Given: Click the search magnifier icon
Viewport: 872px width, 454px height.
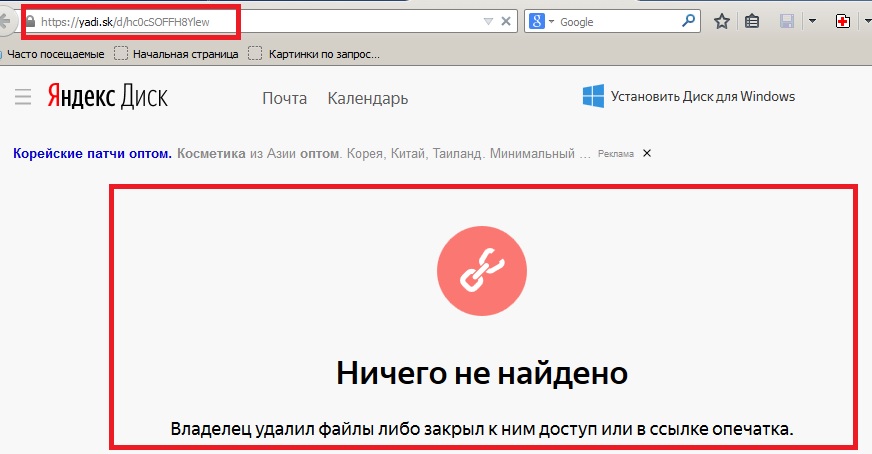Looking at the screenshot, I should pyautogui.click(x=689, y=21).
